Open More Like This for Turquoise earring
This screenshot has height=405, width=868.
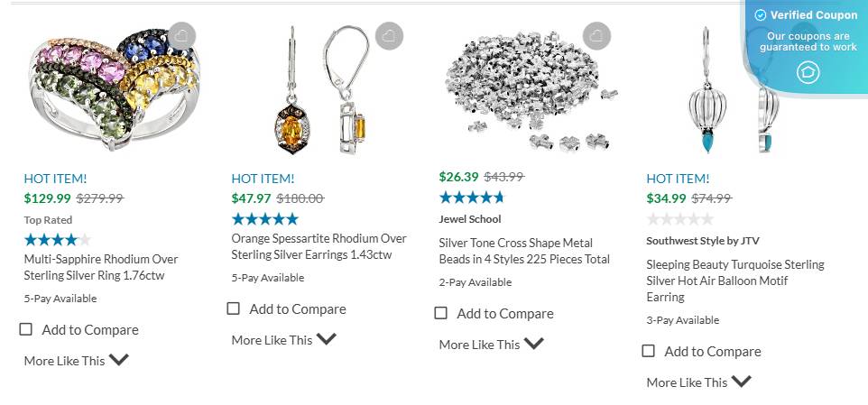(x=699, y=382)
